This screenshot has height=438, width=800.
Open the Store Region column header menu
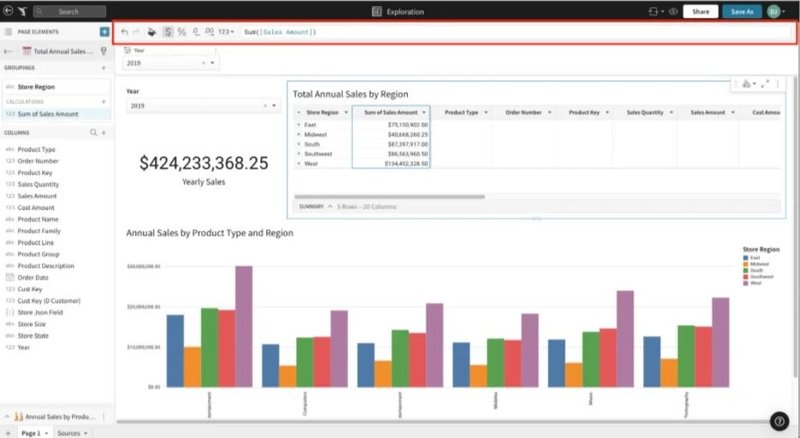coord(346,112)
